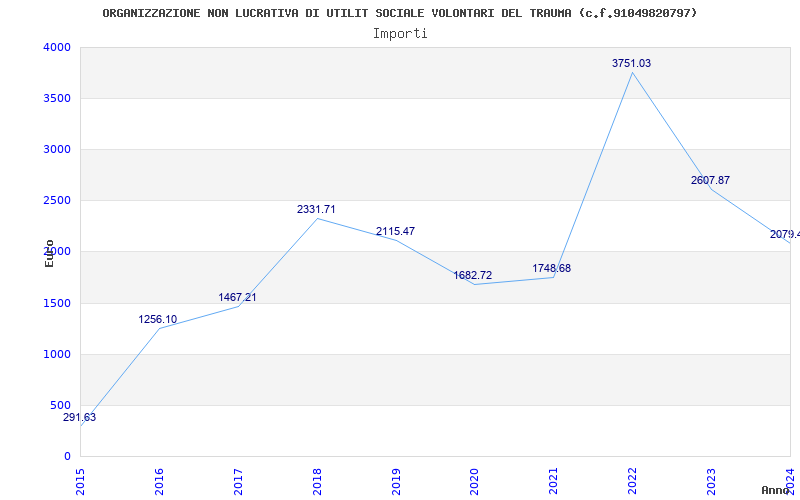Click the 1682.72 data label

click(473, 276)
